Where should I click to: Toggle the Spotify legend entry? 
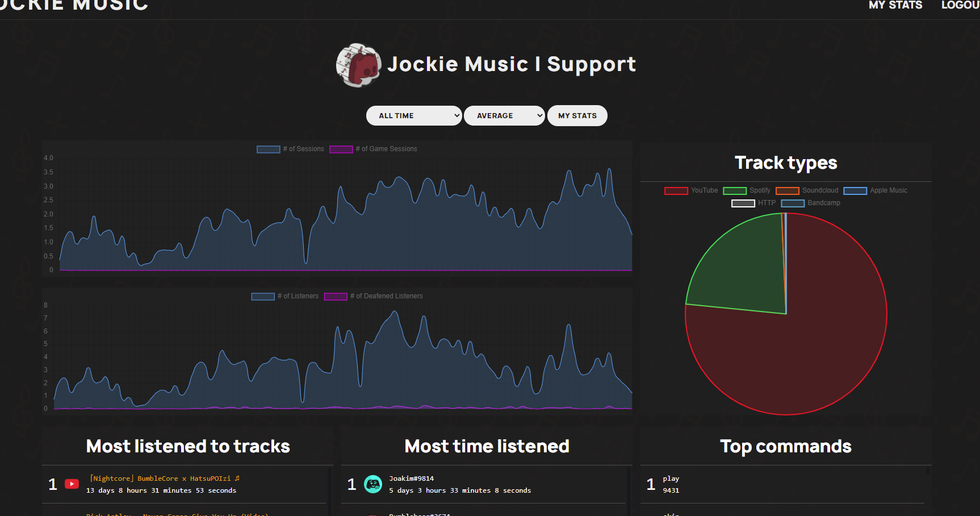(x=747, y=190)
